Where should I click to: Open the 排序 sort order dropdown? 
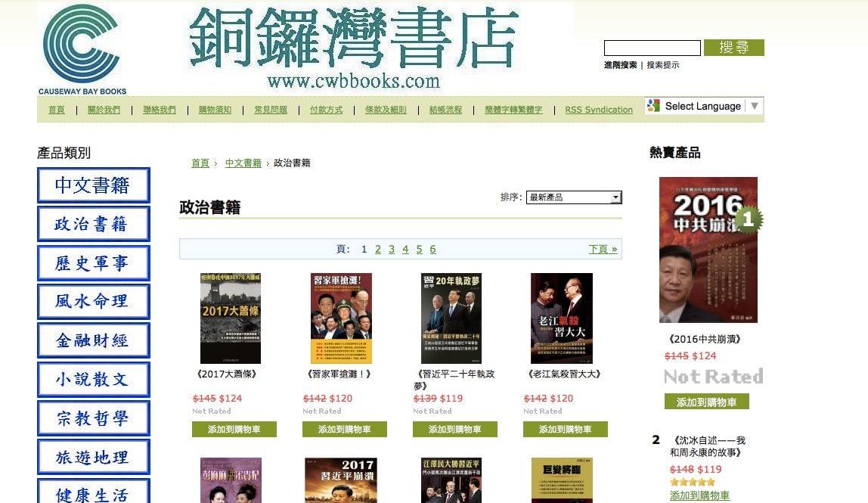click(x=574, y=197)
